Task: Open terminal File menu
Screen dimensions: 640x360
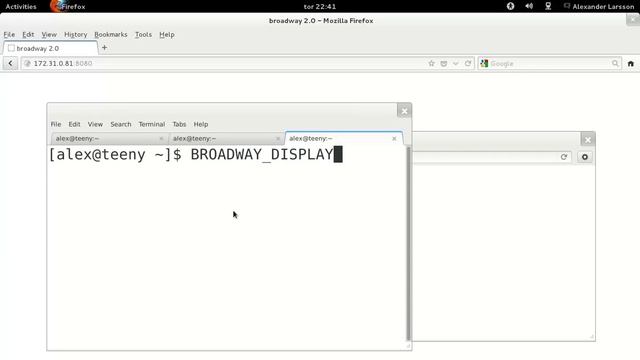Action: 56,124
